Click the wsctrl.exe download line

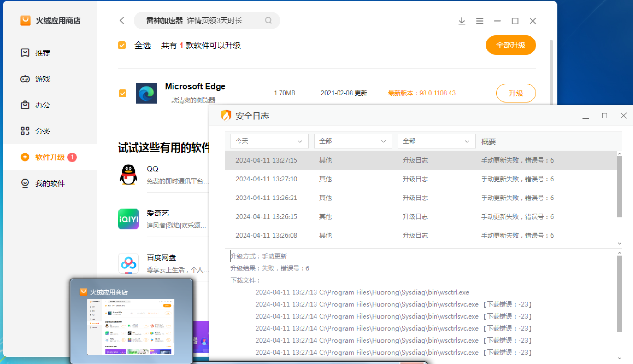pyautogui.click(x=362, y=292)
